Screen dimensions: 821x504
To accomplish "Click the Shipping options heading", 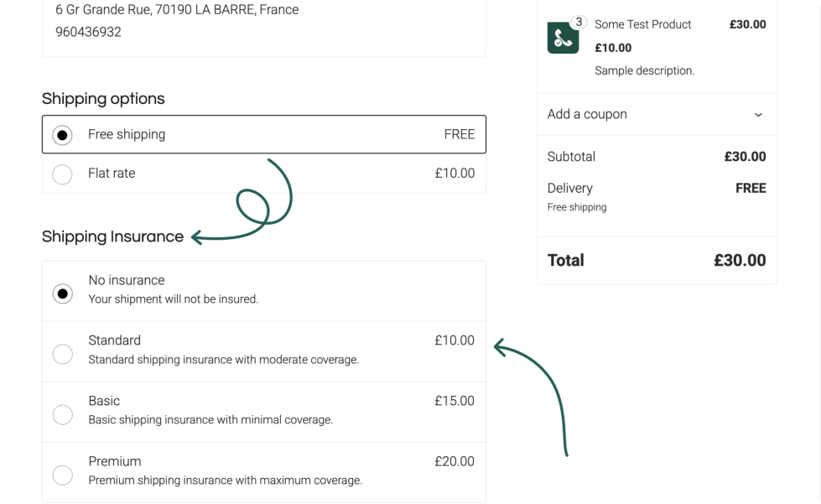I will [x=103, y=99].
